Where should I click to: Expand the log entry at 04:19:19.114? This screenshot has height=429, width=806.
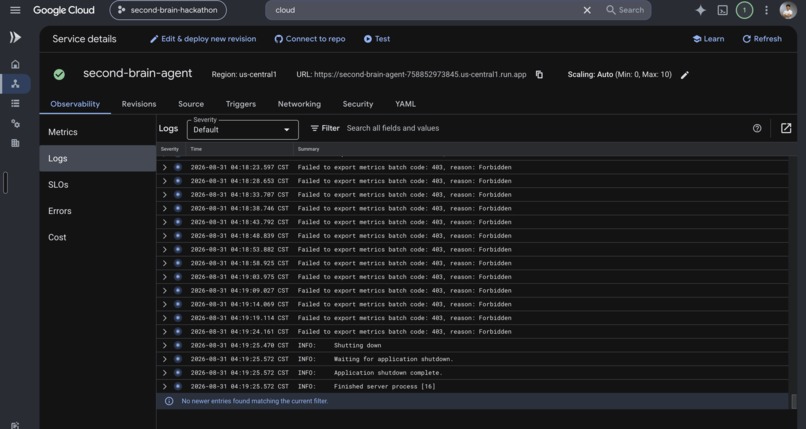pos(164,318)
